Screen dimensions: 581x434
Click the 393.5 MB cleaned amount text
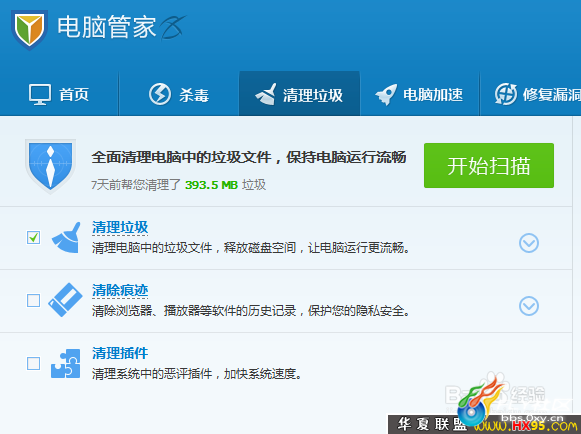point(211,185)
